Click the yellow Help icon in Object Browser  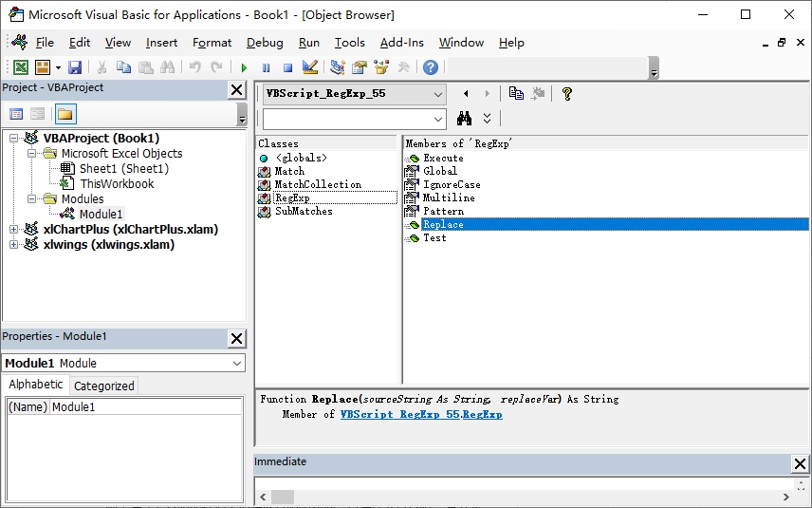[x=567, y=94]
